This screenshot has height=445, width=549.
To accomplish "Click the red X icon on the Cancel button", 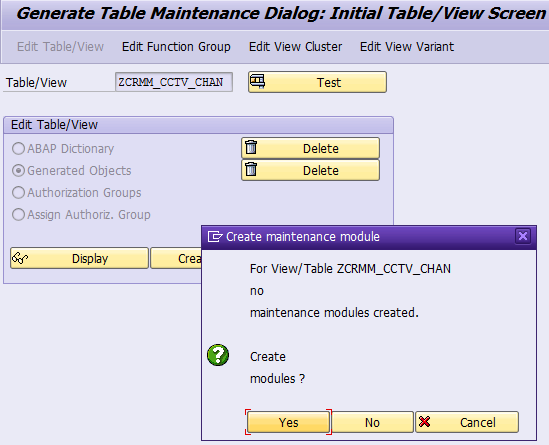I will pos(424,422).
